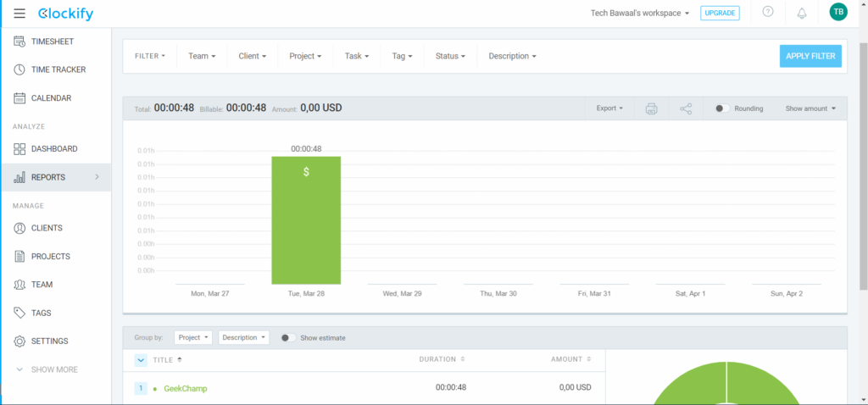
Task: Open Dashboard in the sidebar
Action: pos(53,149)
